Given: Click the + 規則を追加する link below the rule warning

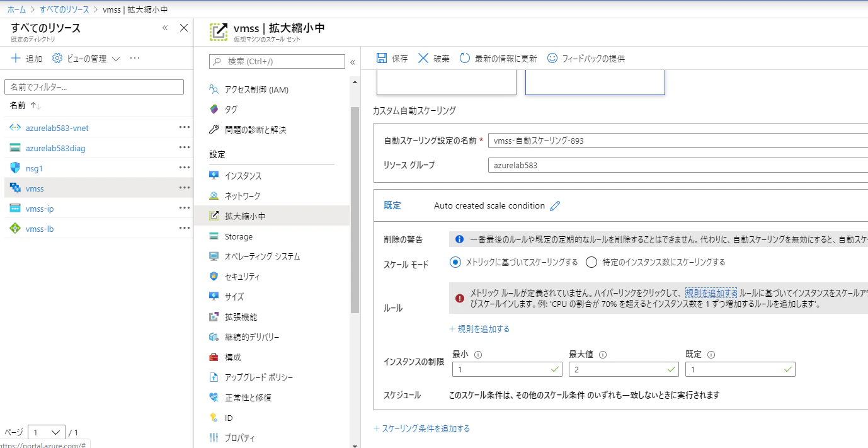Looking at the screenshot, I should click(x=479, y=329).
